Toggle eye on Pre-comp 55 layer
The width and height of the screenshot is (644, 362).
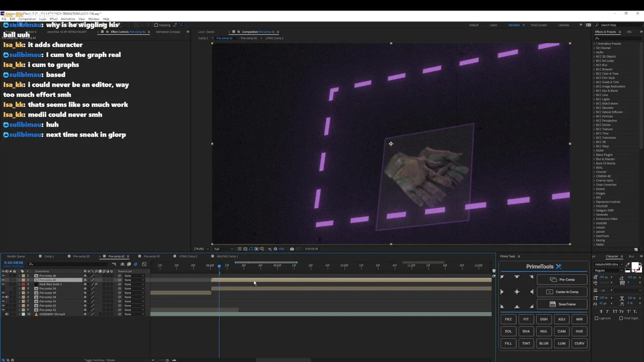[x=3, y=301]
